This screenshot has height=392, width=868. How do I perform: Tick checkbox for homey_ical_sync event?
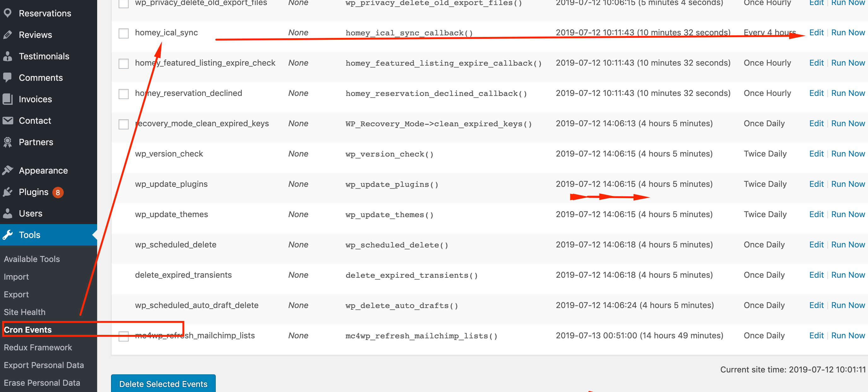tap(124, 33)
